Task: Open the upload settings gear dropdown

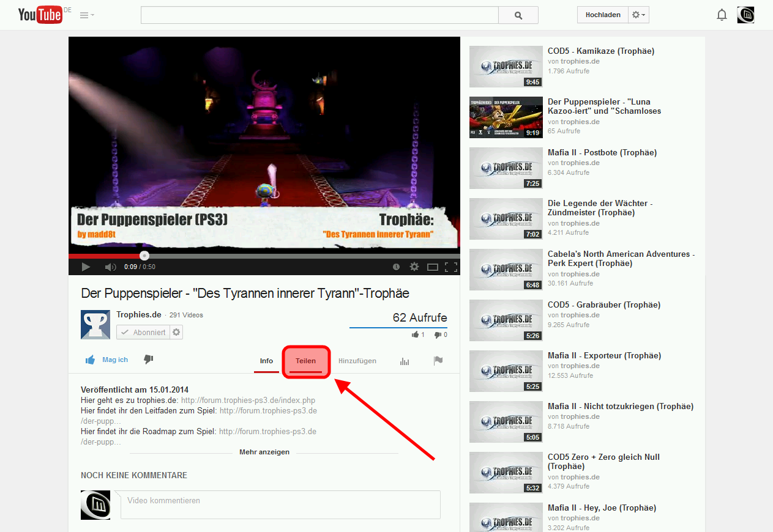Action: click(638, 14)
